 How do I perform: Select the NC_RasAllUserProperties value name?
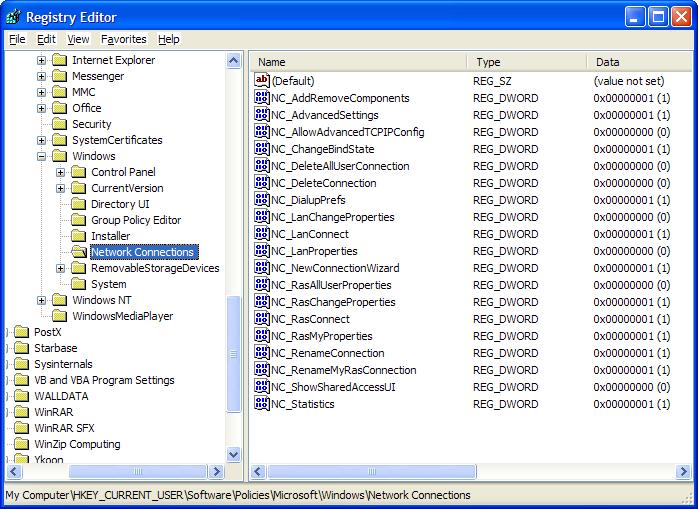331,285
